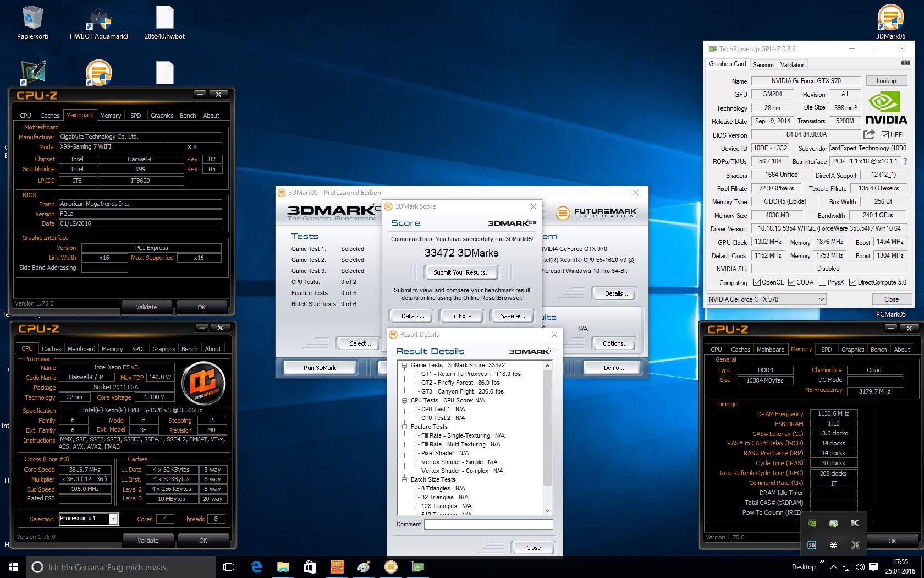Image resolution: width=924 pixels, height=578 pixels.
Task: Select GT1 - Return To Proxycon result row
Action: pos(471,374)
